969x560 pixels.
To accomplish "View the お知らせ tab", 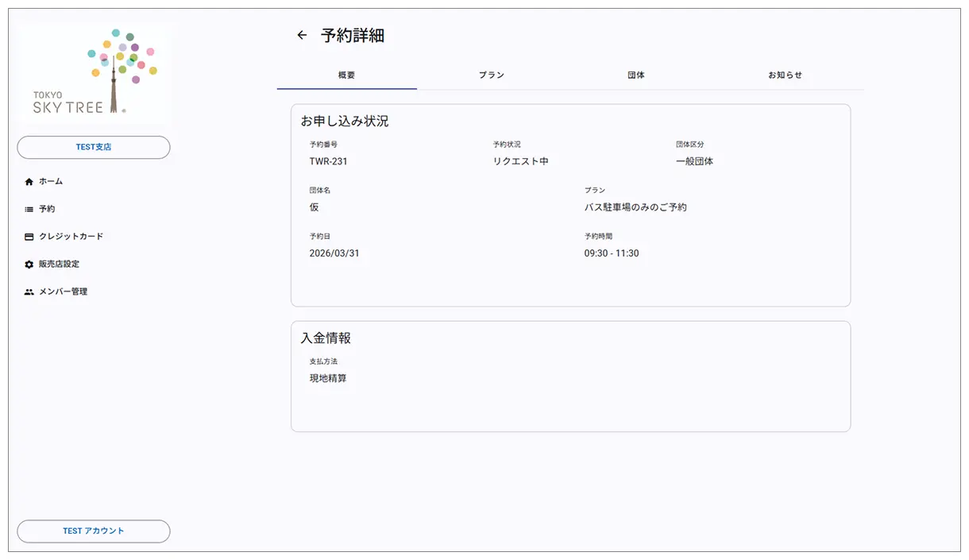I will [785, 75].
